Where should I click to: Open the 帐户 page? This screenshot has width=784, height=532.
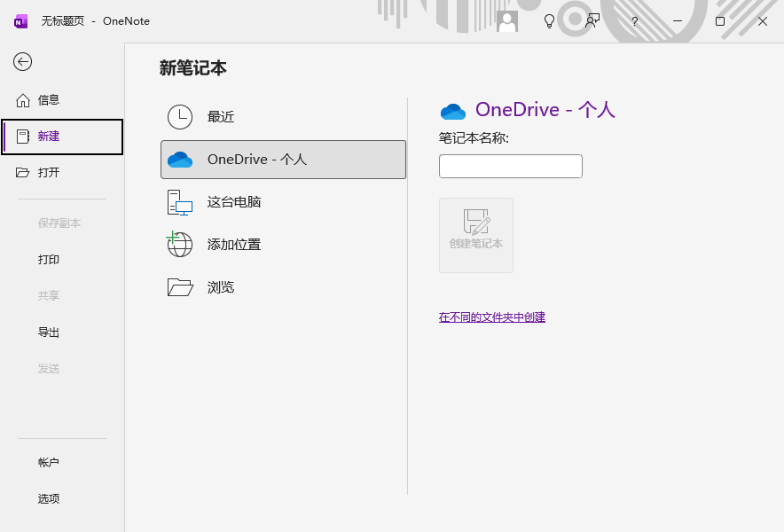[62, 463]
